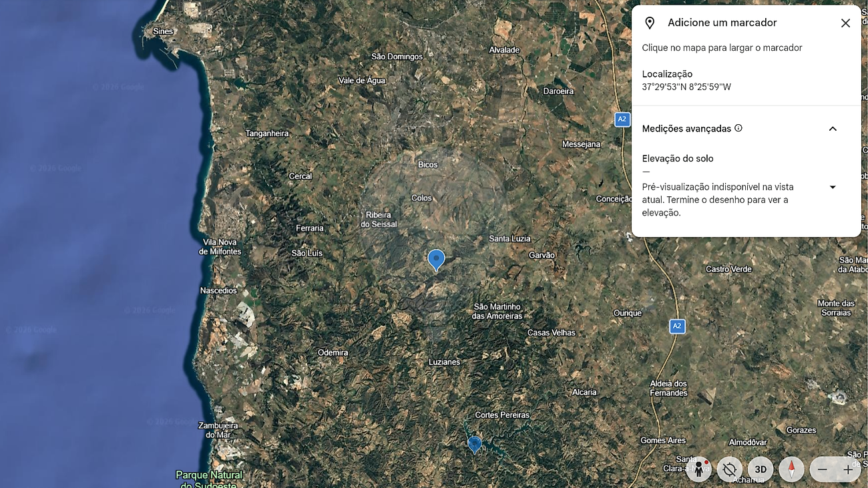Click the Ribeira do Seissal label

[379, 220]
